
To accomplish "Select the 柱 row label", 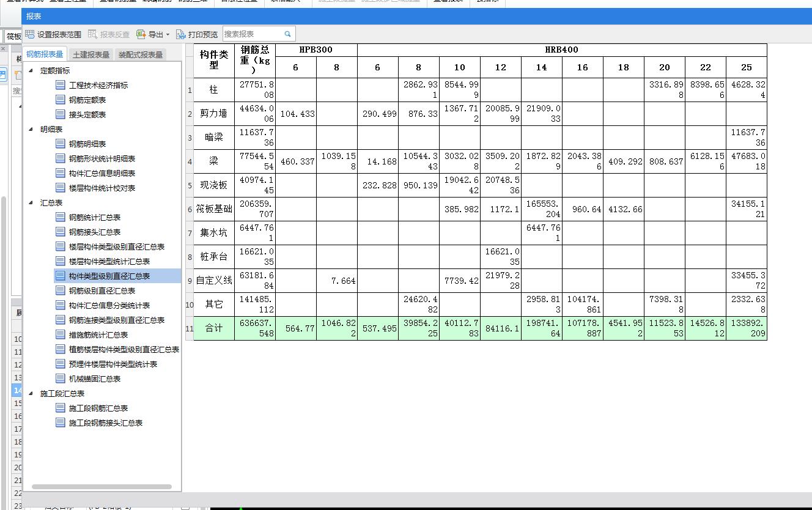I will click(214, 90).
